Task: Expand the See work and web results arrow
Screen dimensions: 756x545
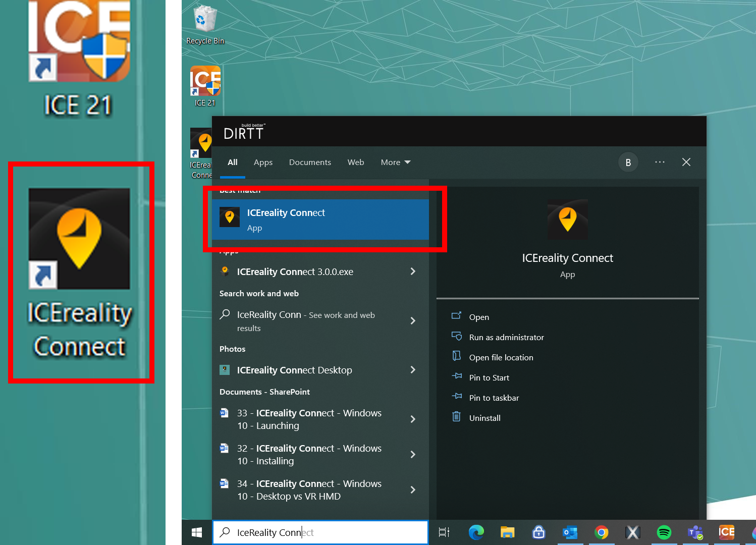Action: [413, 321]
